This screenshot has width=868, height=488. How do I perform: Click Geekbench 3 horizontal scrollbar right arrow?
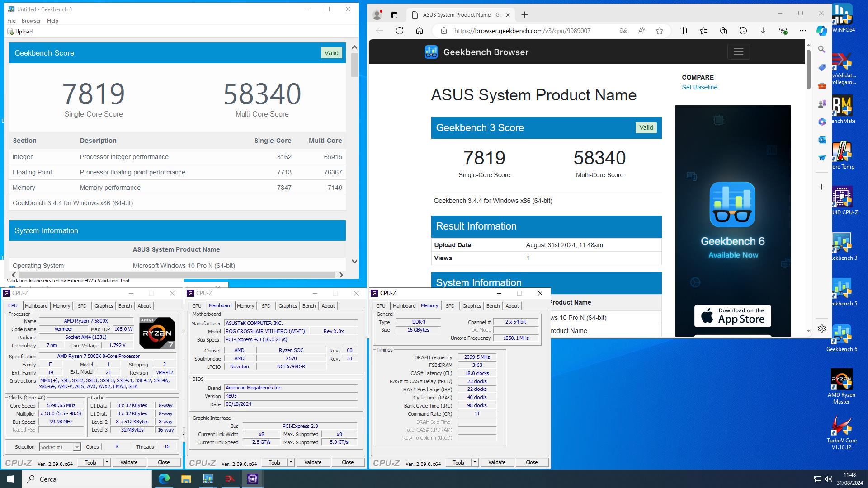click(x=341, y=275)
